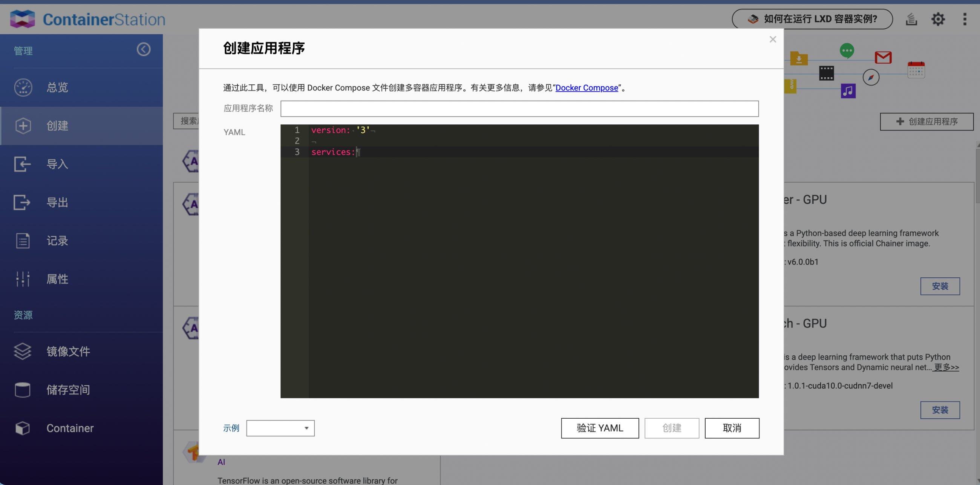The image size is (980, 485).
Task: Click the compass banner icon
Action: pyautogui.click(x=871, y=78)
